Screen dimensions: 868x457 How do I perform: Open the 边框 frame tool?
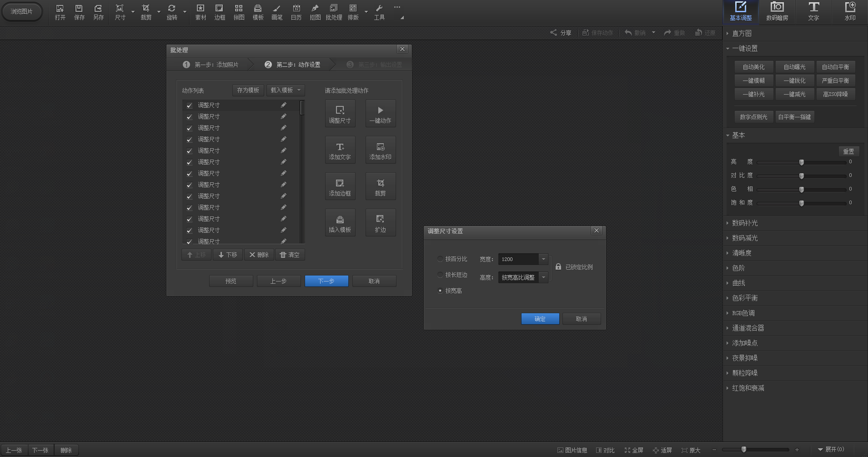point(220,12)
